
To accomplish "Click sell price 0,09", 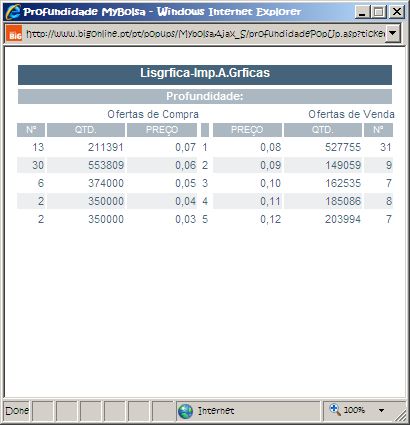I will pos(271,165).
